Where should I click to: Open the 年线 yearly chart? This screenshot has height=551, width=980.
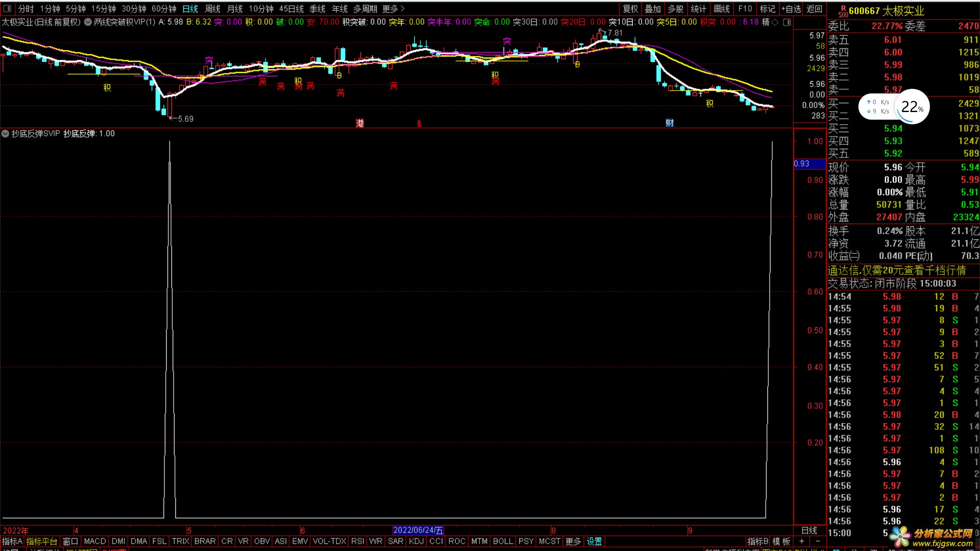(x=339, y=9)
